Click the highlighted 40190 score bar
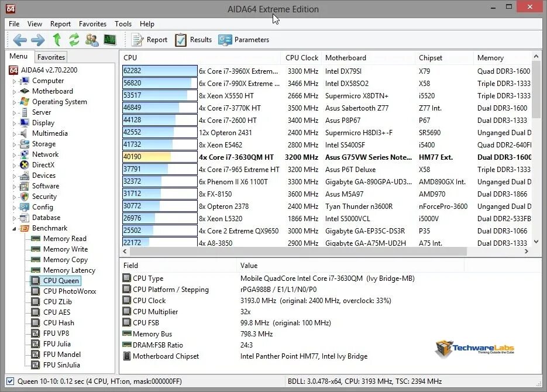The width and height of the screenshot is (547, 392). click(x=160, y=157)
